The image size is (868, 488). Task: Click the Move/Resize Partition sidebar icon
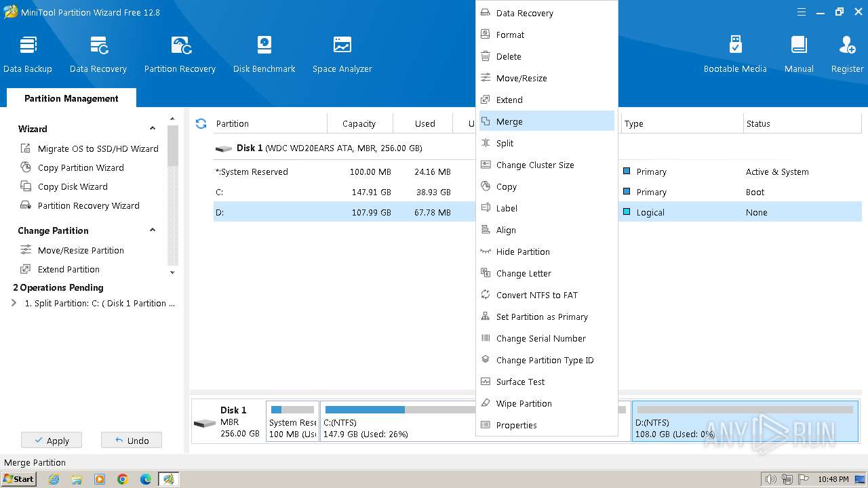26,250
